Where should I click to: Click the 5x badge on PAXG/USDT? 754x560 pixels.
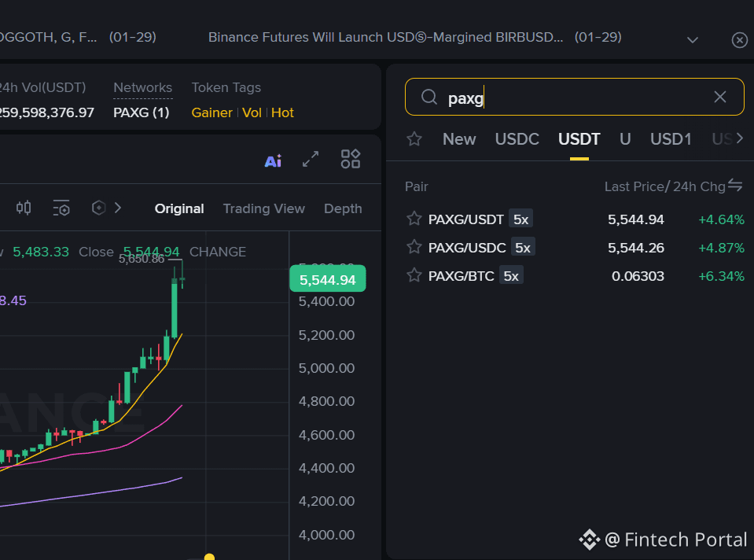(520, 219)
